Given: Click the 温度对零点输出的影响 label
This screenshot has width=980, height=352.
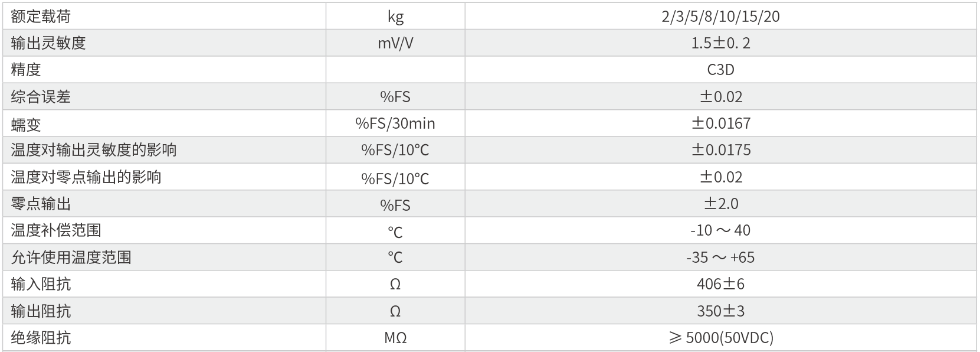Looking at the screenshot, I should [86, 177].
